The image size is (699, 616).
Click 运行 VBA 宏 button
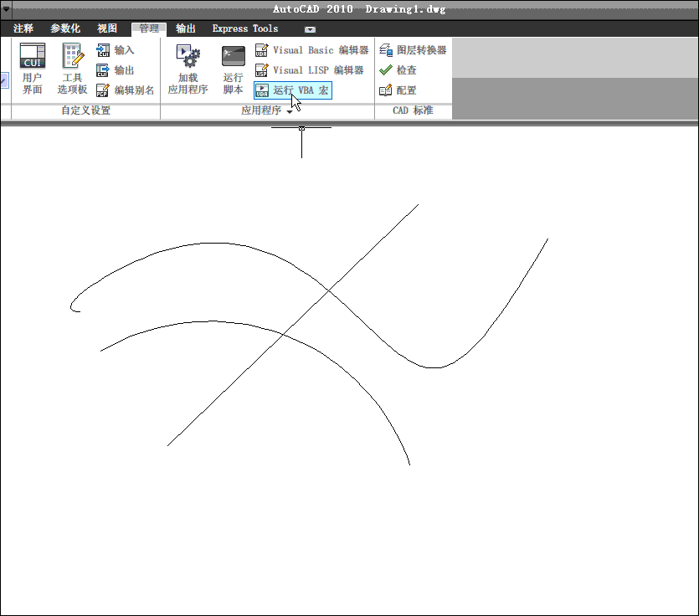coord(292,90)
